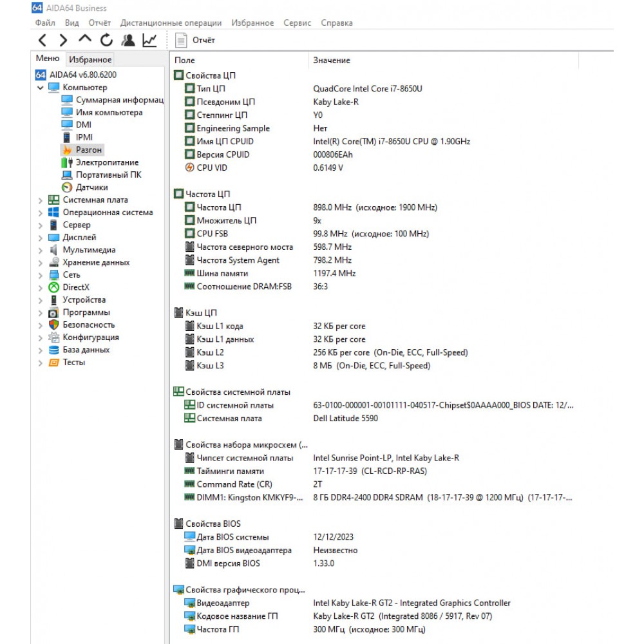Open remote user management icon
Viewport: 644px width, 644px height.
[x=128, y=40]
